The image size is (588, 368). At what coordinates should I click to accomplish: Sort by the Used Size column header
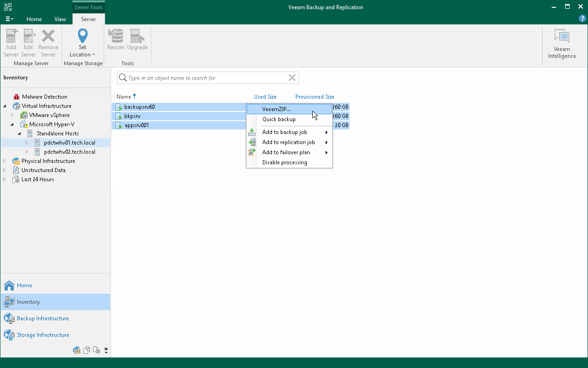tap(265, 97)
